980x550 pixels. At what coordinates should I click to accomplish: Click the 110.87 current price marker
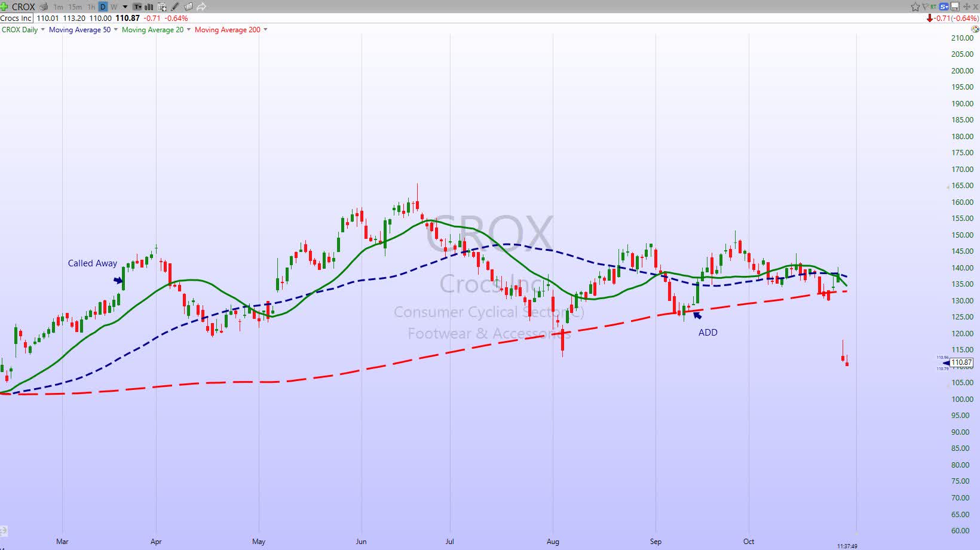(961, 362)
